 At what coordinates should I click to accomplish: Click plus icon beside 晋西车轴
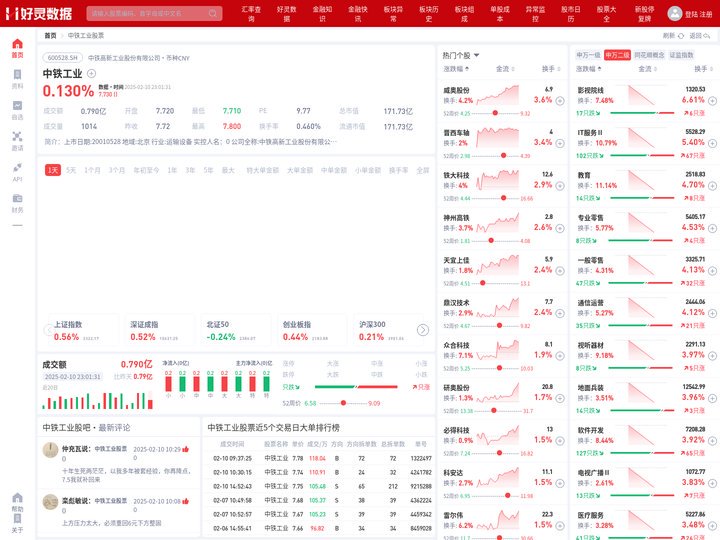(x=560, y=143)
